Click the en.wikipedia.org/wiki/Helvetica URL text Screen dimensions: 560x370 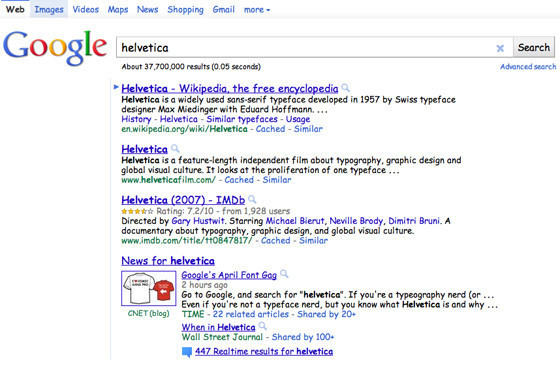(184, 129)
